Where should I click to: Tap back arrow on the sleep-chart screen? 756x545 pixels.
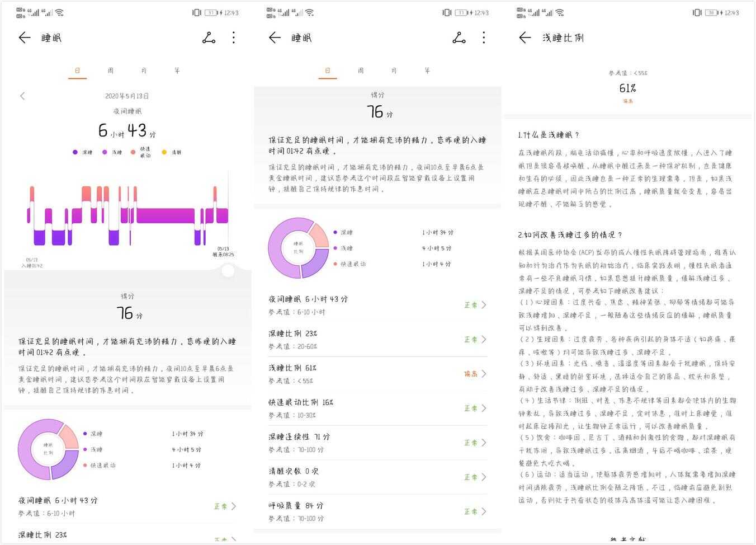pos(25,37)
